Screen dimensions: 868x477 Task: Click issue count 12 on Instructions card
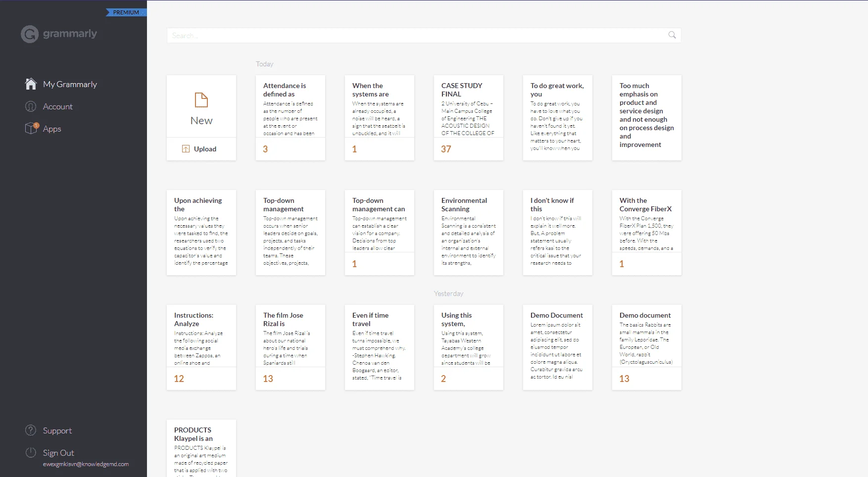[179, 379]
